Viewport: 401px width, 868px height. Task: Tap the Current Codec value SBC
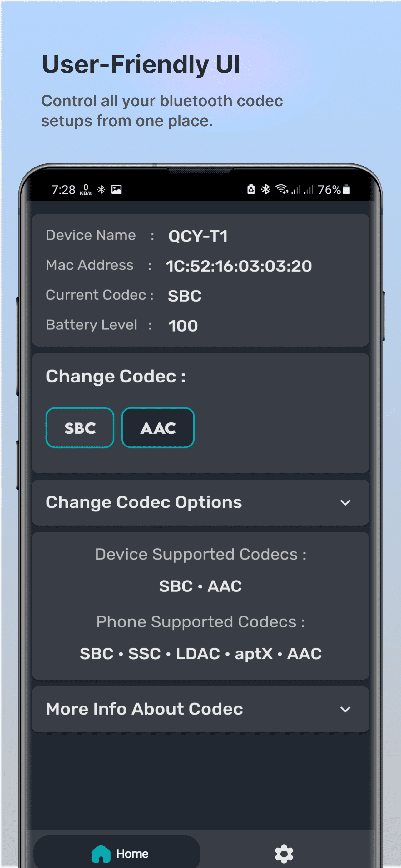click(x=185, y=296)
